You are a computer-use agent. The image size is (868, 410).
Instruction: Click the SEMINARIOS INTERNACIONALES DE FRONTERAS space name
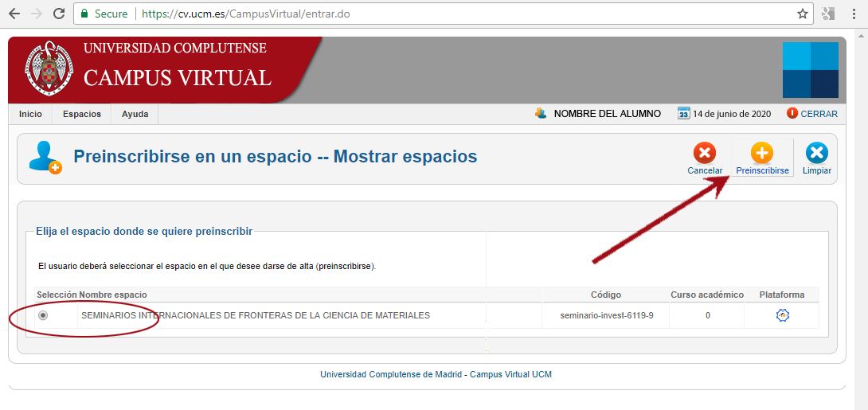point(256,315)
